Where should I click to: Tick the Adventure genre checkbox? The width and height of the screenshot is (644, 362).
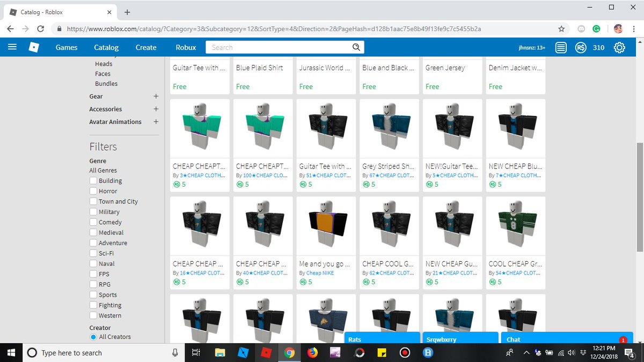[x=93, y=243]
